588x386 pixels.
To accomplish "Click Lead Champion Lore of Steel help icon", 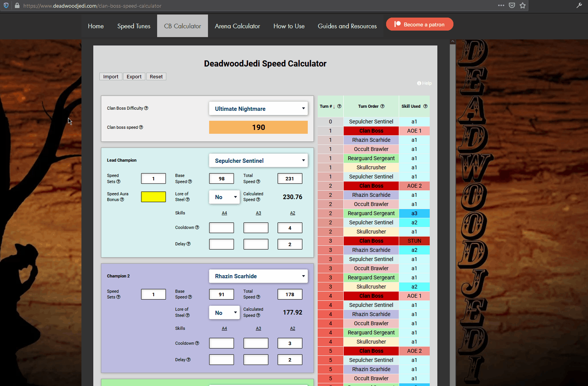I will 188,199.
